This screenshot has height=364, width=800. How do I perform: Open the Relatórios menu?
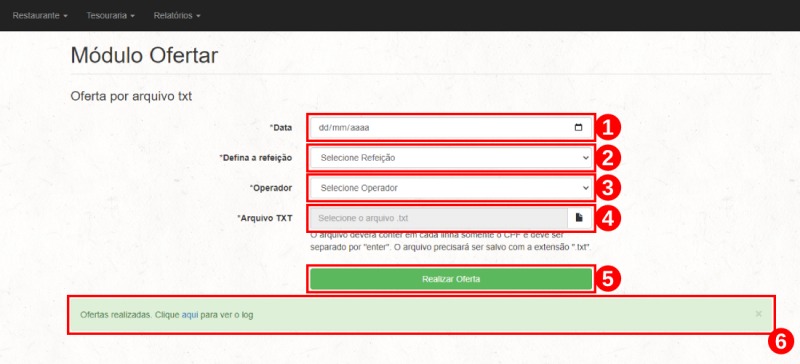[177, 15]
